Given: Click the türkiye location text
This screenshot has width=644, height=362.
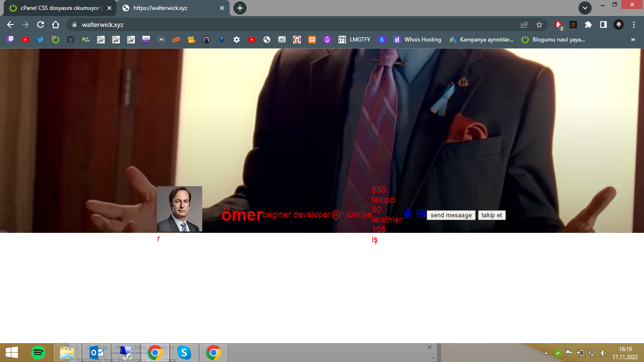Looking at the screenshot, I should 359,215.
